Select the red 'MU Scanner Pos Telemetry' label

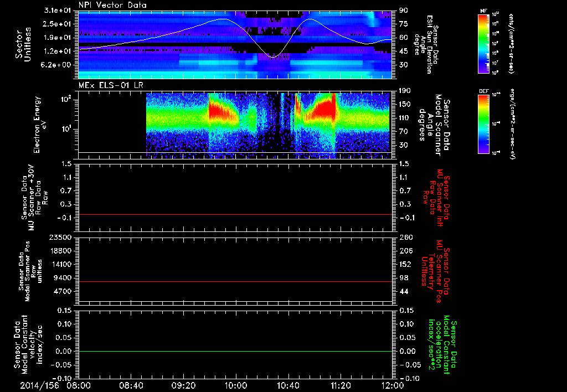435,271
